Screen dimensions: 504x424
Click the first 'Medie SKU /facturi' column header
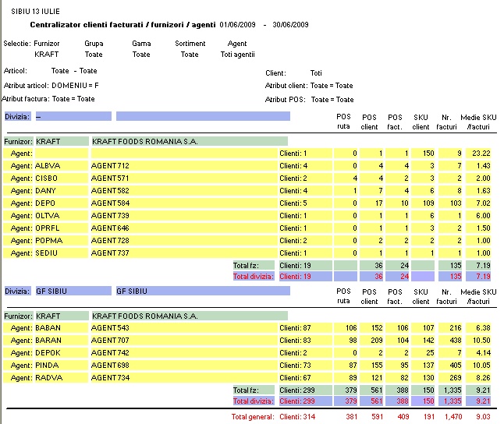478,122
